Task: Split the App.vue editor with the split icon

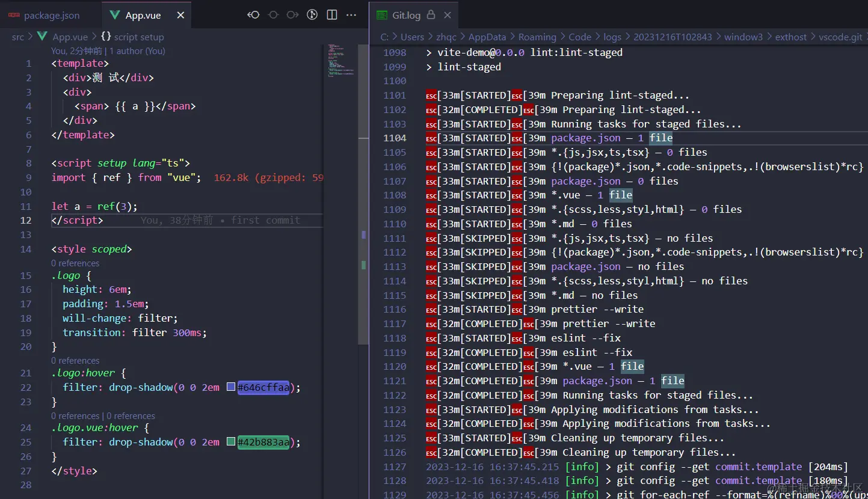Action: coord(331,14)
